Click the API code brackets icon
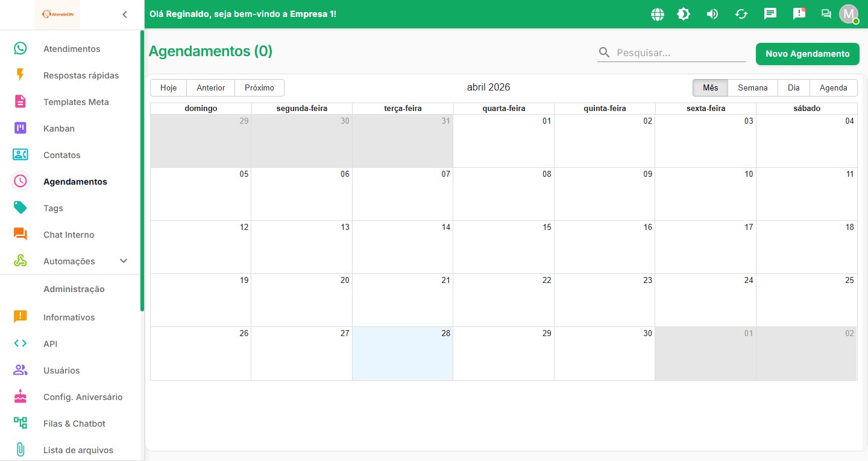This screenshot has width=868, height=461. [x=20, y=343]
